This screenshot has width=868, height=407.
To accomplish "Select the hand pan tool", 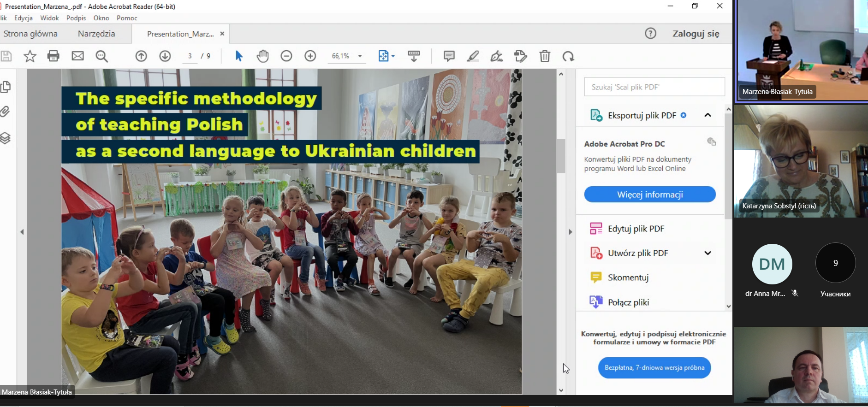I will point(262,56).
